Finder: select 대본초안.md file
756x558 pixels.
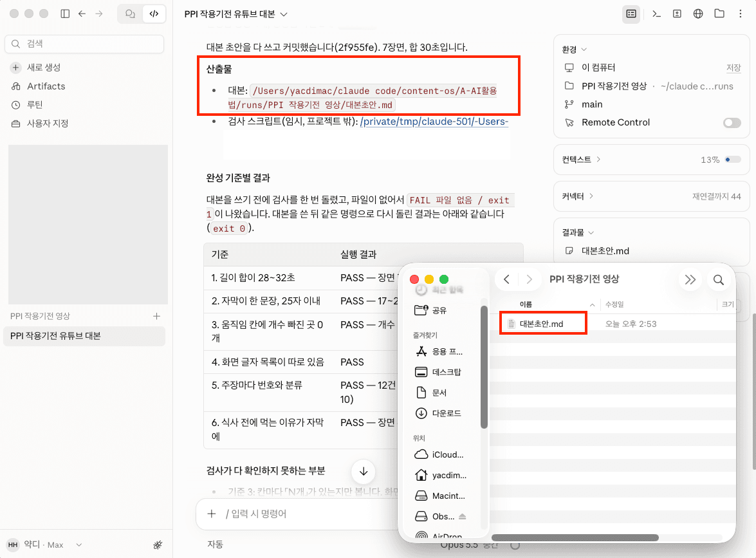[x=543, y=324]
